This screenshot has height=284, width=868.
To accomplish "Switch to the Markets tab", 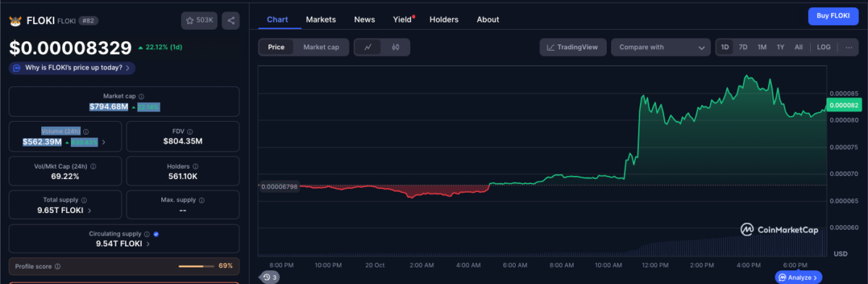I will click(x=320, y=20).
